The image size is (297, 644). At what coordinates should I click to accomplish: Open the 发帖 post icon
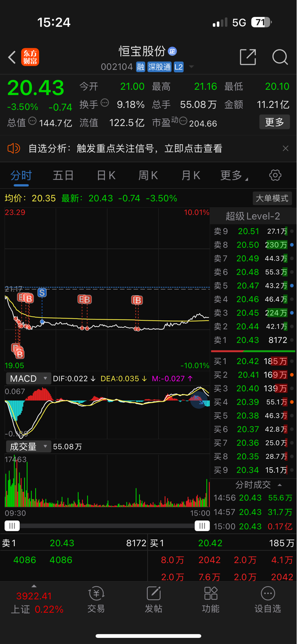click(153, 600)
